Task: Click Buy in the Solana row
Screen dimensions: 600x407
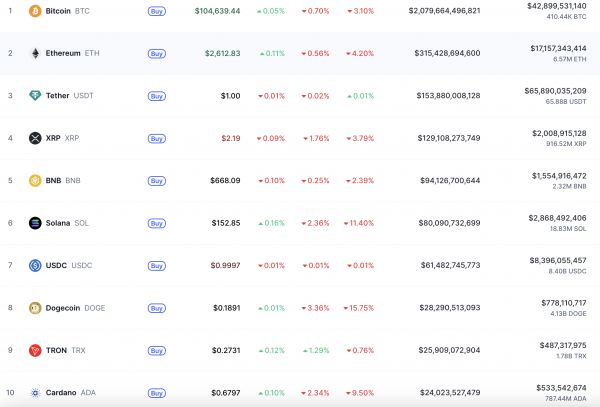Action: (157, 223)
